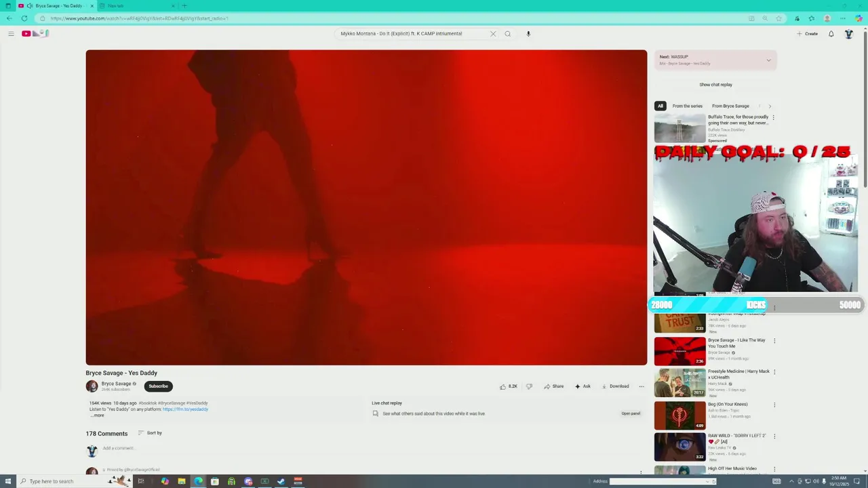Expand description with ...more

click(98, 415)
